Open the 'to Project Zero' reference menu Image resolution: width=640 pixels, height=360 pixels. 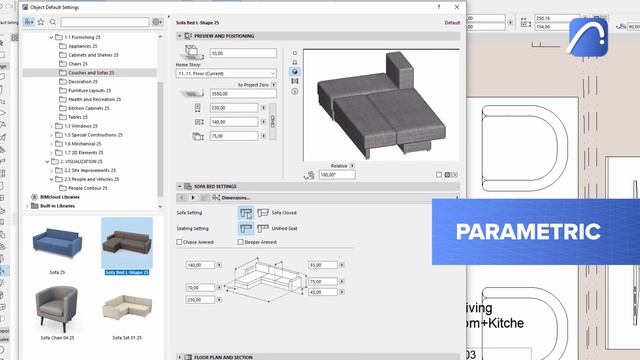(273, 85)
